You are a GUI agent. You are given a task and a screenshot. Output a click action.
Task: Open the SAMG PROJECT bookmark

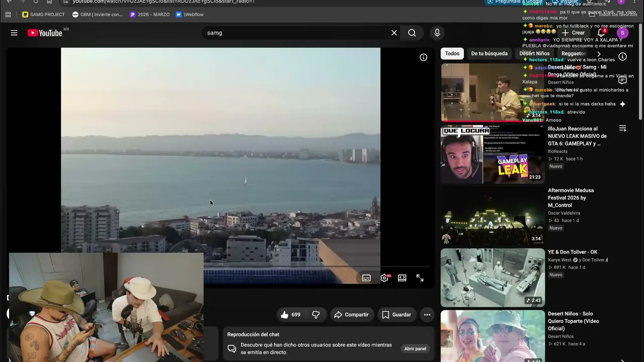click(x=43, y=15)
